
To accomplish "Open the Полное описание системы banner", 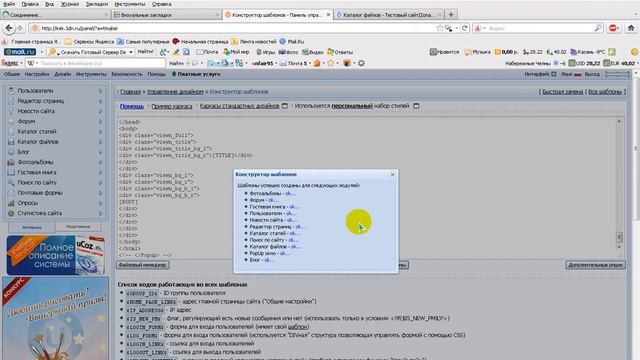I will 56,255.
